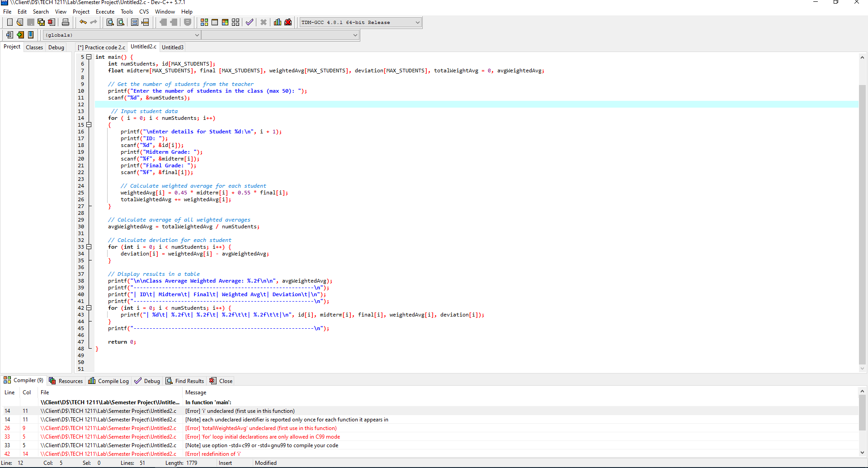Print the source file via Print icon
The height and width of the screenshot is (468, 868).
tap(66, 22)
